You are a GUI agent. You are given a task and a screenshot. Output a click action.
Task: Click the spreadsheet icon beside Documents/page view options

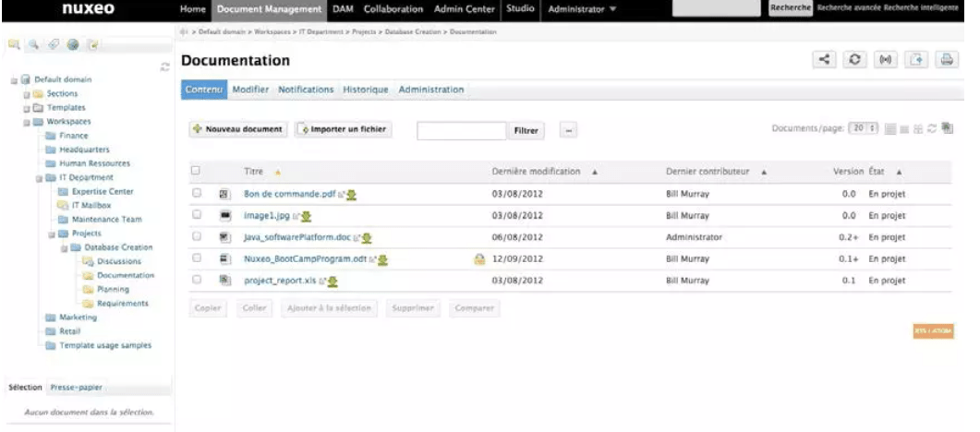[947, 130]
